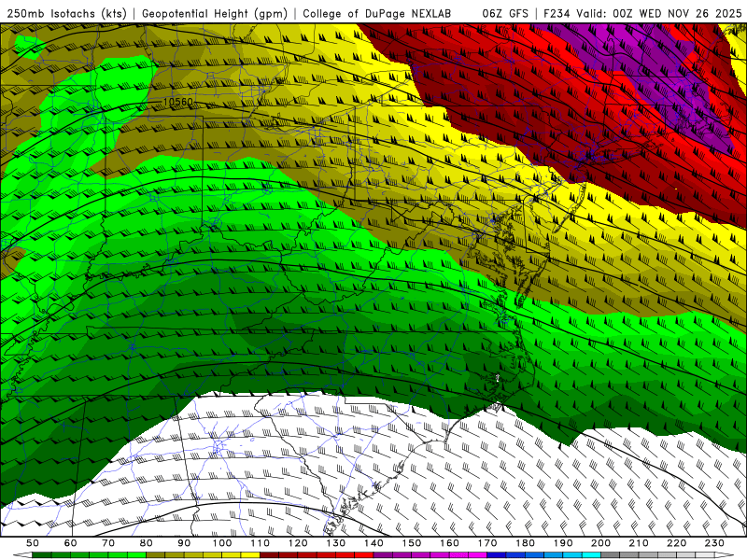Click legend value 80
The width and height of the screenshot is (747, 560).
tap(147, 543)
